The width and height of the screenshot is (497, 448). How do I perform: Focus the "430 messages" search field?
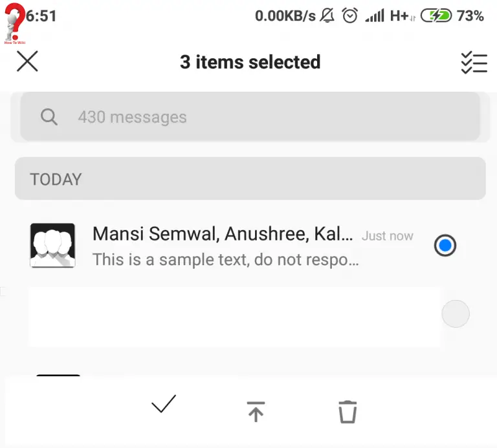tap(259, 117)
